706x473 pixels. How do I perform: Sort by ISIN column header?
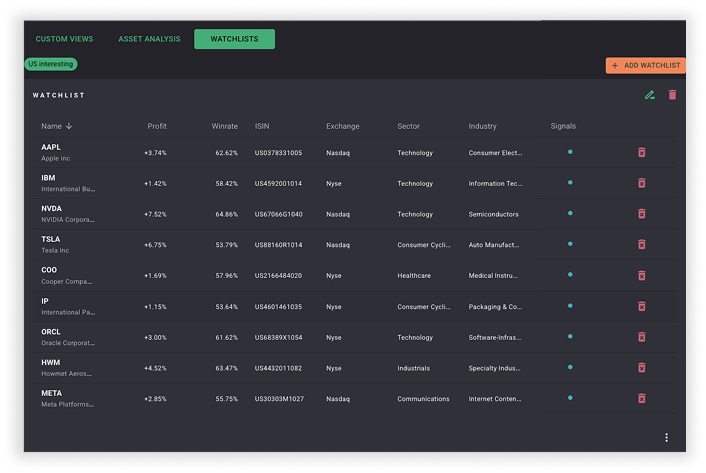pyautogui.click(x=262, y=126)
